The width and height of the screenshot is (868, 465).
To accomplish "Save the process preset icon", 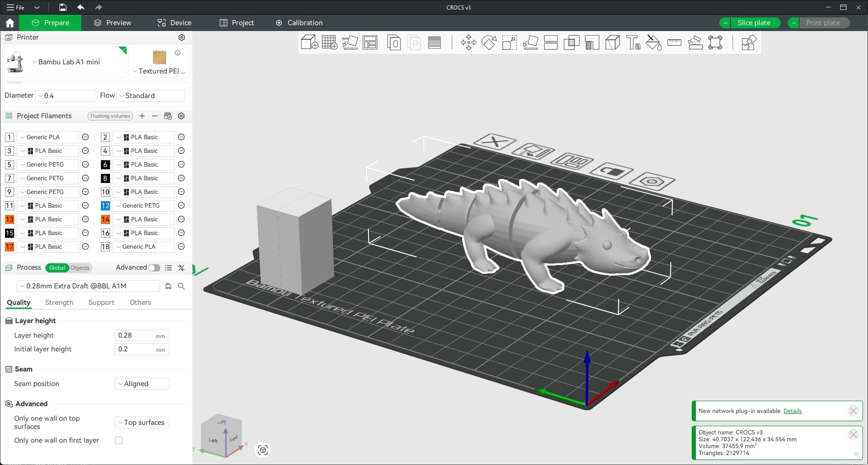I will (x=168, y=286).
